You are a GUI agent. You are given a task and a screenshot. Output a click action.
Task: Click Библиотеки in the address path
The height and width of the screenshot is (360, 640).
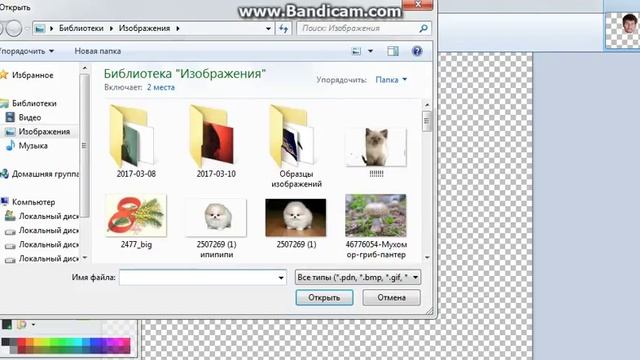[81, 28]
